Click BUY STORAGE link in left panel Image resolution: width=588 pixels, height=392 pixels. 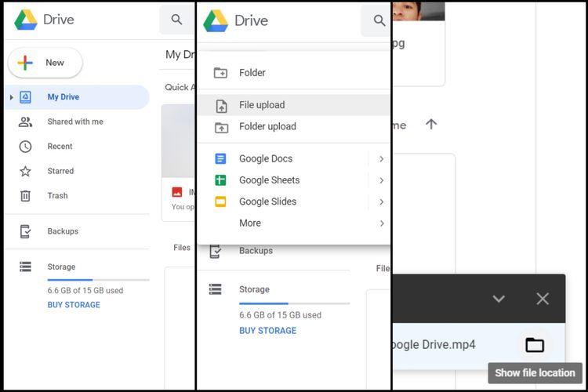coord(74,305)
